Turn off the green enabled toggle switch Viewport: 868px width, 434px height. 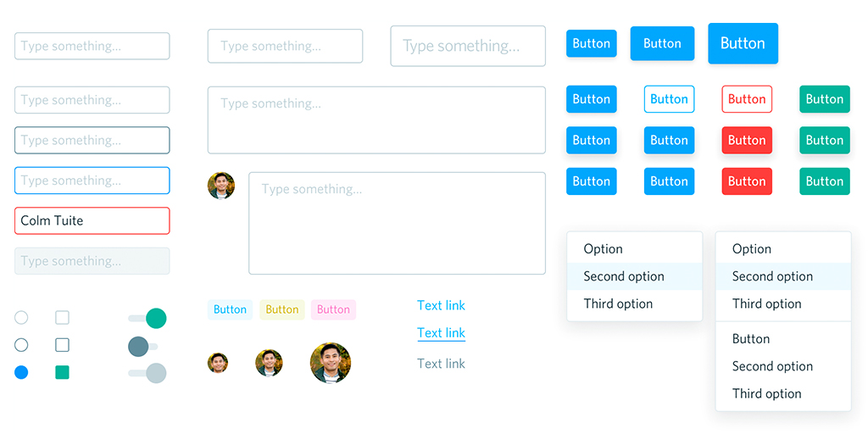(147, 318)
